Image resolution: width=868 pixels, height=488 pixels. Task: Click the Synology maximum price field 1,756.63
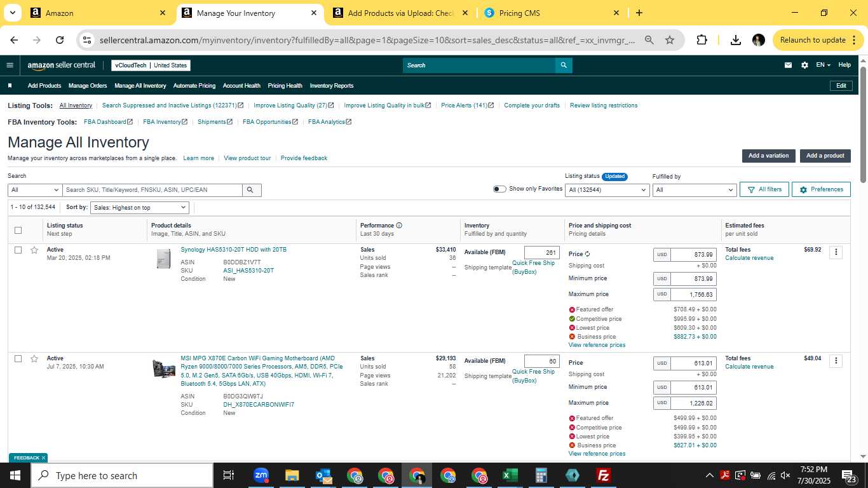(693, 295)
